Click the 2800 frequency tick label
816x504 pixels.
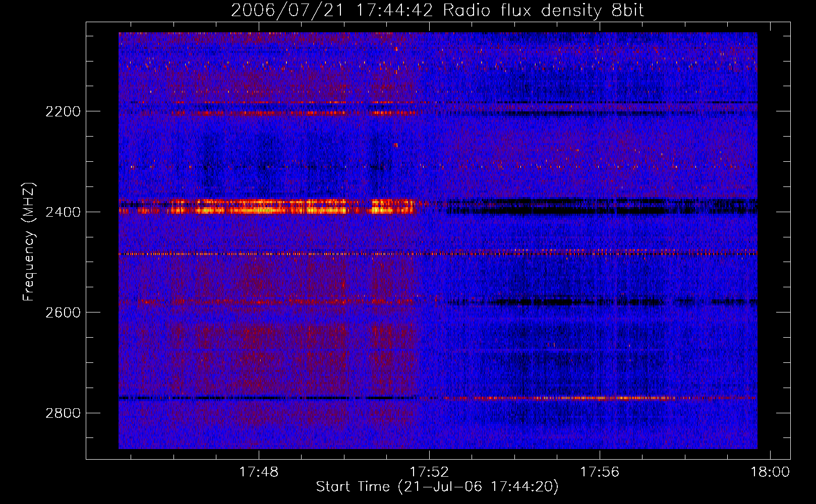point(63,413)
